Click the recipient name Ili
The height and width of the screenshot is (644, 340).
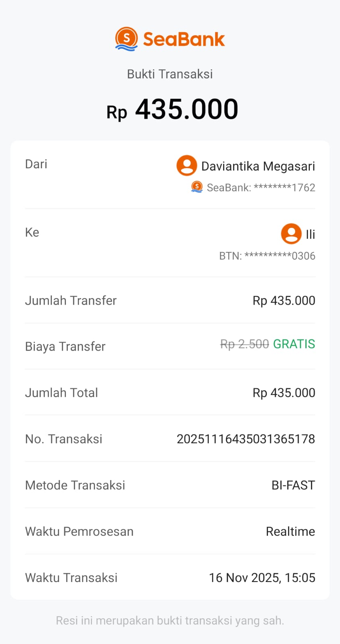coord(310,234)
